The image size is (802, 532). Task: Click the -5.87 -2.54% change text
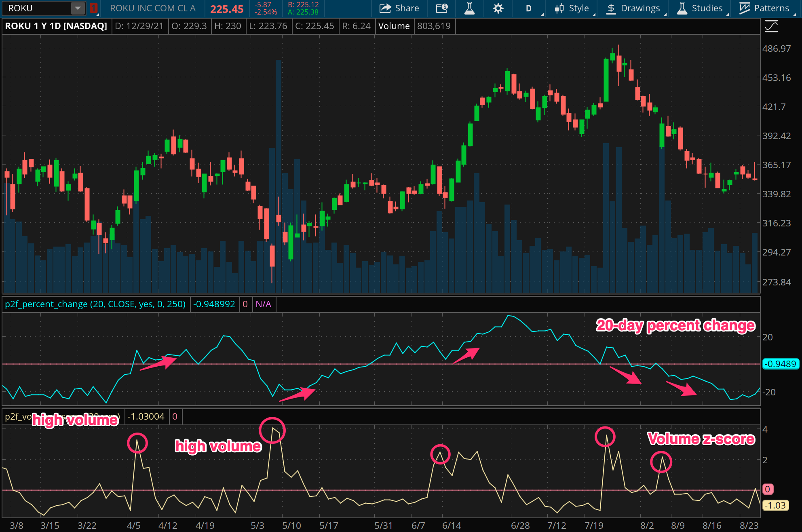[265, 8]
